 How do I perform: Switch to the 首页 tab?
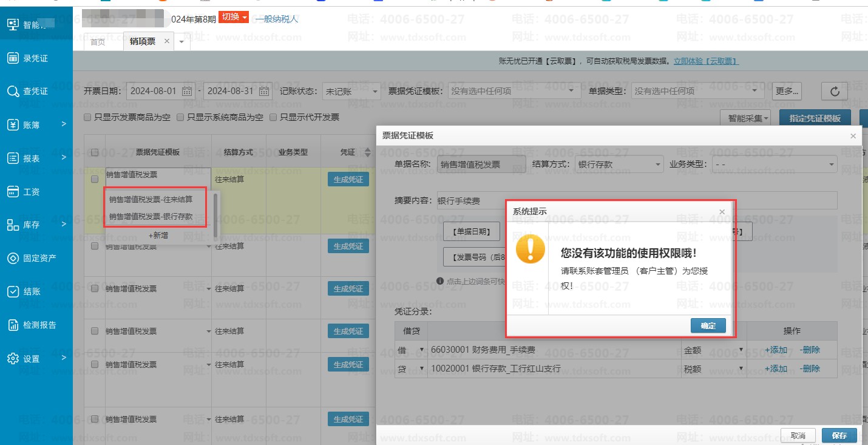98,42
